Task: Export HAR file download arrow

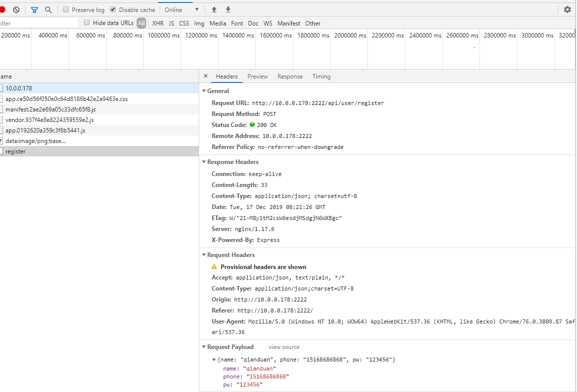Action: [228, 9]
